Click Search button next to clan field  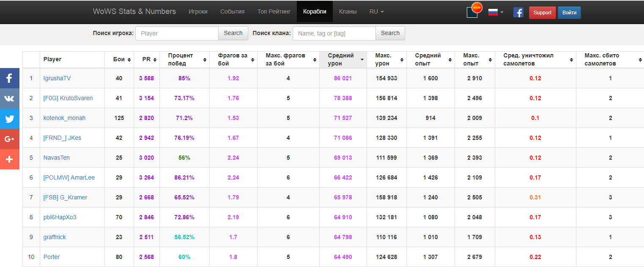(x=390, y=33)
